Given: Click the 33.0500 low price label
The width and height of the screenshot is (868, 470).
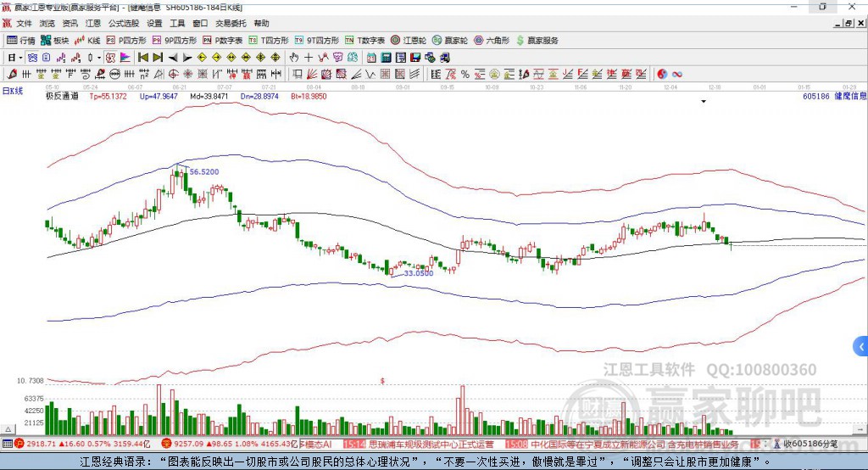Looking at the screenshot, I should pyautogui.click(x=419, y=273).
